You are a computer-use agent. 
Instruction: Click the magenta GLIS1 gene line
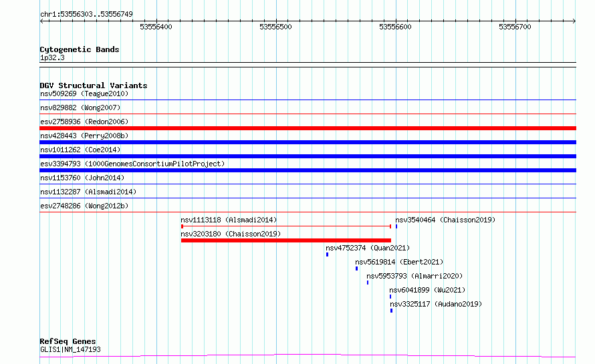[x=308, y=356]
